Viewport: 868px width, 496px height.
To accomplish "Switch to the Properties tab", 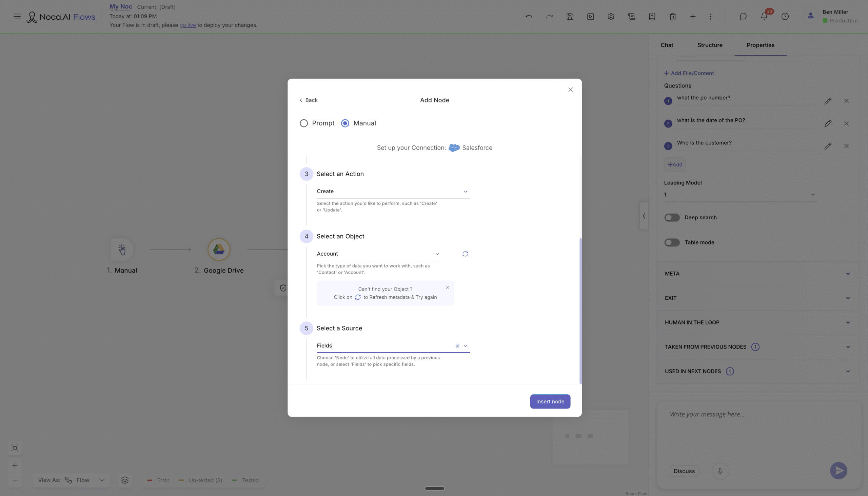I will tap(761, 45).
